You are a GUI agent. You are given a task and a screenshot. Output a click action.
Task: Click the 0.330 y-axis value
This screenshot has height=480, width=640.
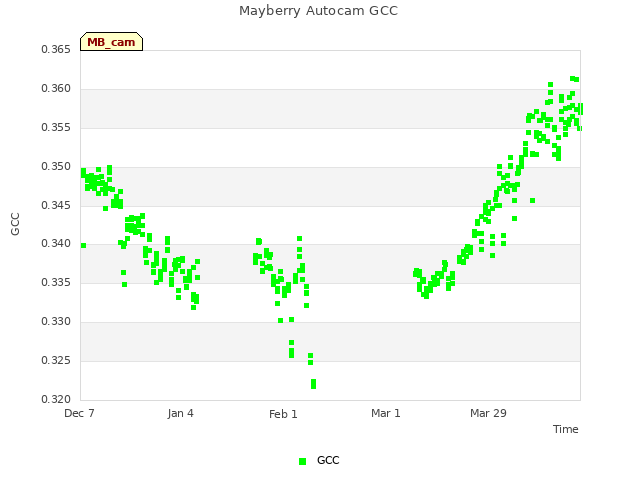click(x=56, y=321)
